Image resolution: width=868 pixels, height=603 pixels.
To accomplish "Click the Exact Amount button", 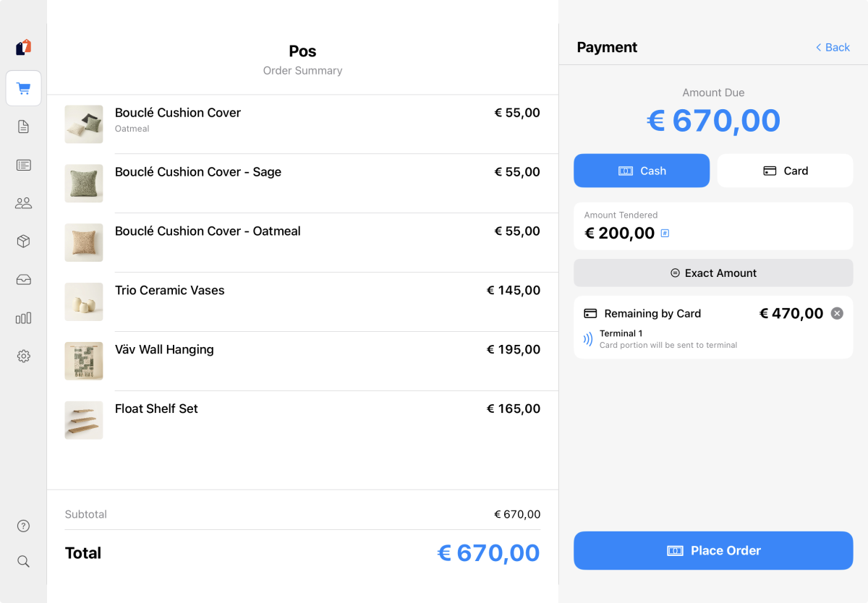I will coord(713,273).
